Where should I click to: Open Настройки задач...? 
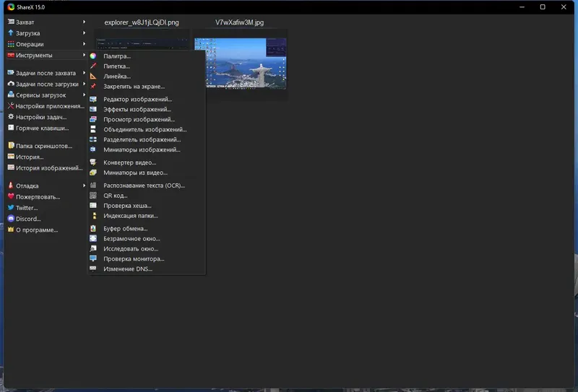tap(46, 117)
